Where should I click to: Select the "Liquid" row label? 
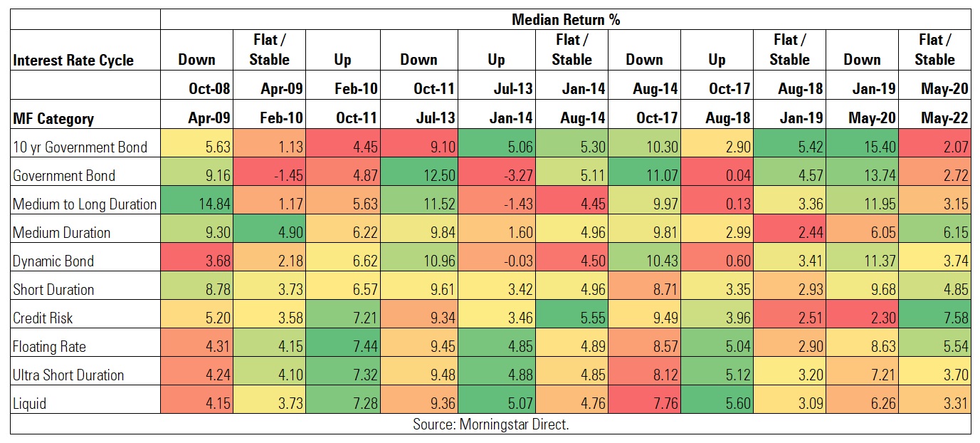tap(30, 404)
